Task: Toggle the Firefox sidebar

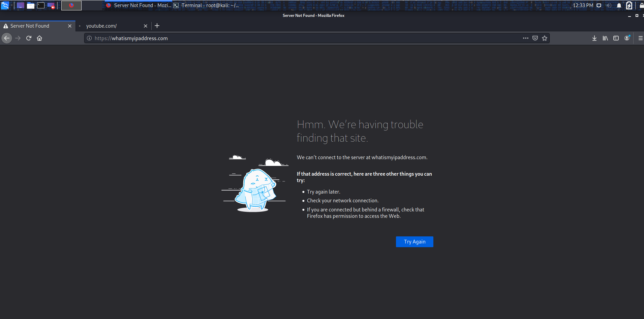Action: coord(616,38)
